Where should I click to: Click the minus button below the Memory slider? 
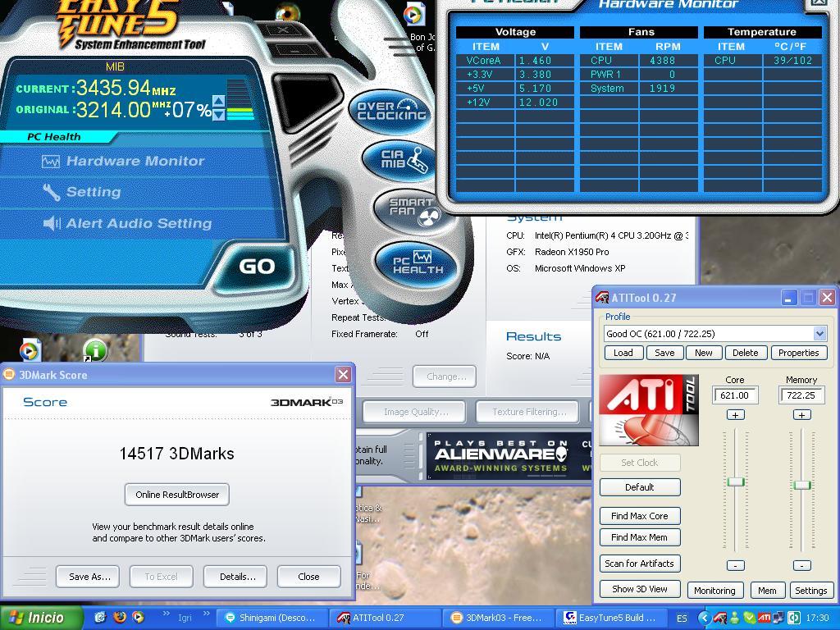801,566
